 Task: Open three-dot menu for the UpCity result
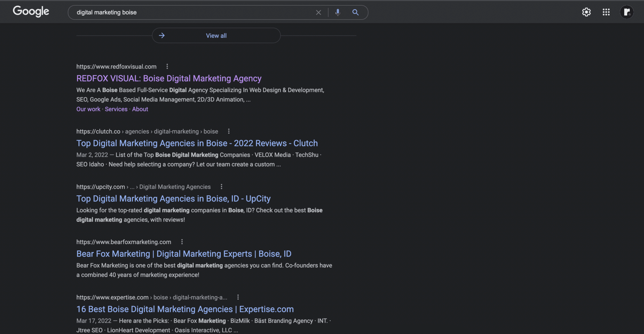coord(221,186)
